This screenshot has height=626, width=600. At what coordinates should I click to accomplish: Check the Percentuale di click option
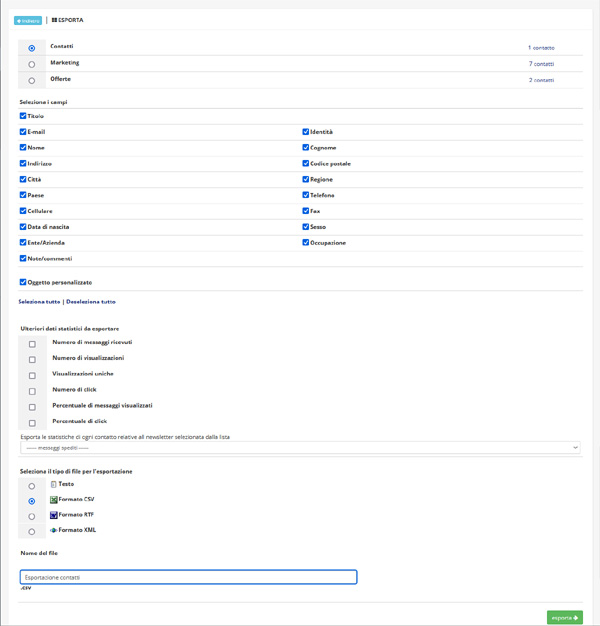click(x=32, y=423)
